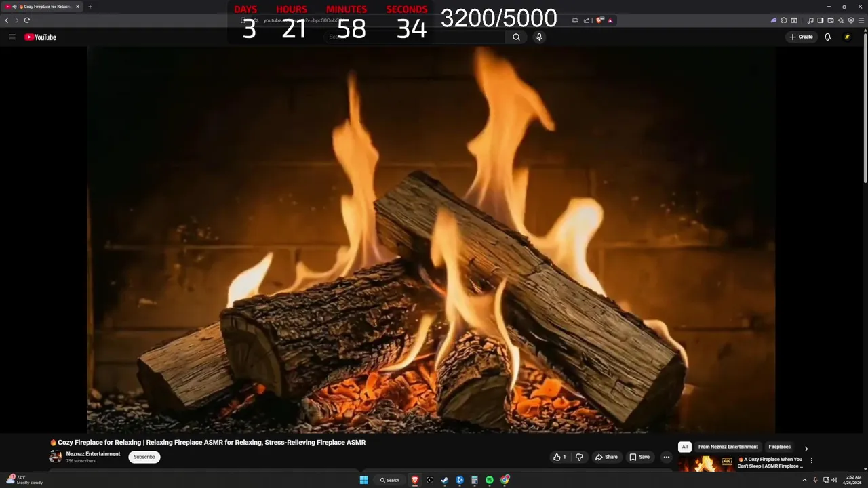Open A Cozy Fireplace When You Can't Sleep title
The image size is (868, 488).
tap(770, 463)
